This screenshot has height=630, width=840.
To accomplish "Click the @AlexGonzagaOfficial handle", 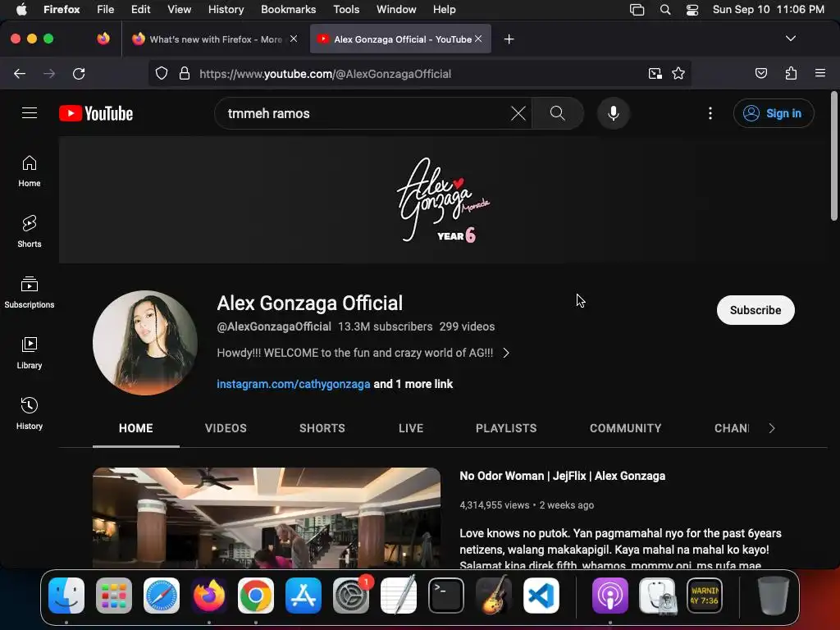I will 274,326.
